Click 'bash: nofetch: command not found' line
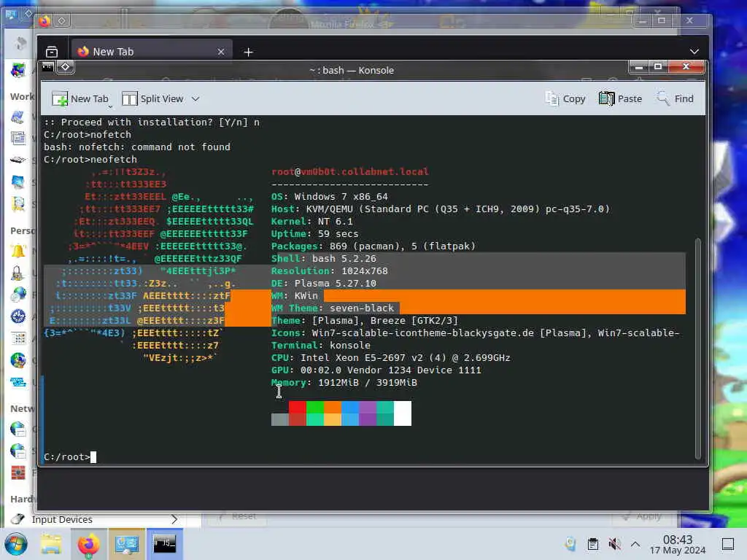 click(x=137, y=147)
